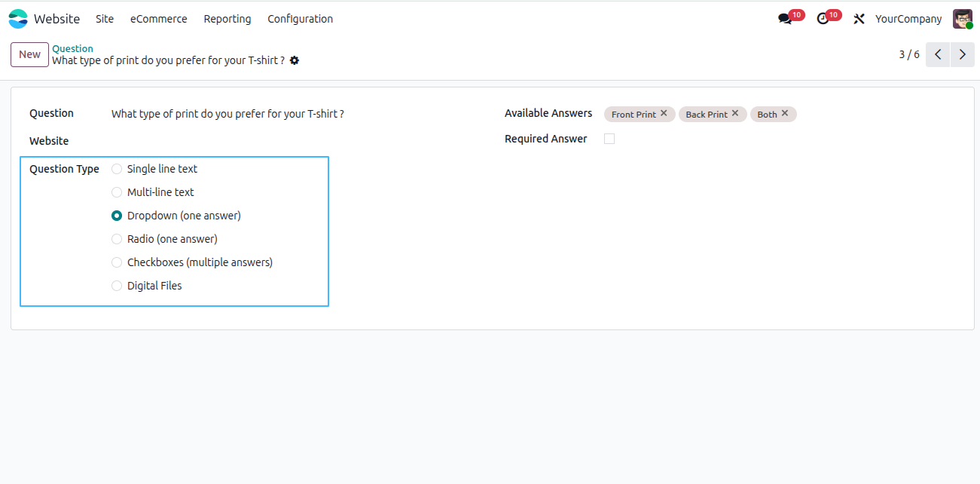
Task: Click the Website app logo icon
Action: click(x=18, y=19)
